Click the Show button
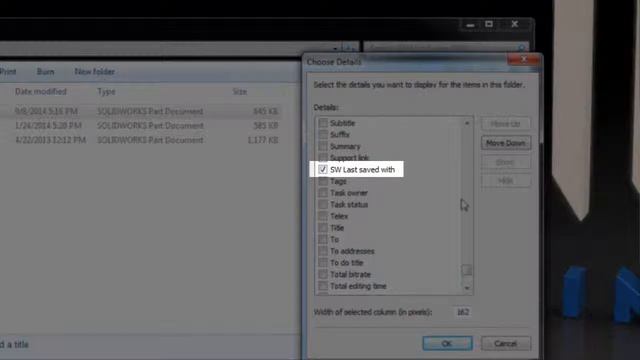The width and height of the screenshot is (640, 360). pos(506,162)
